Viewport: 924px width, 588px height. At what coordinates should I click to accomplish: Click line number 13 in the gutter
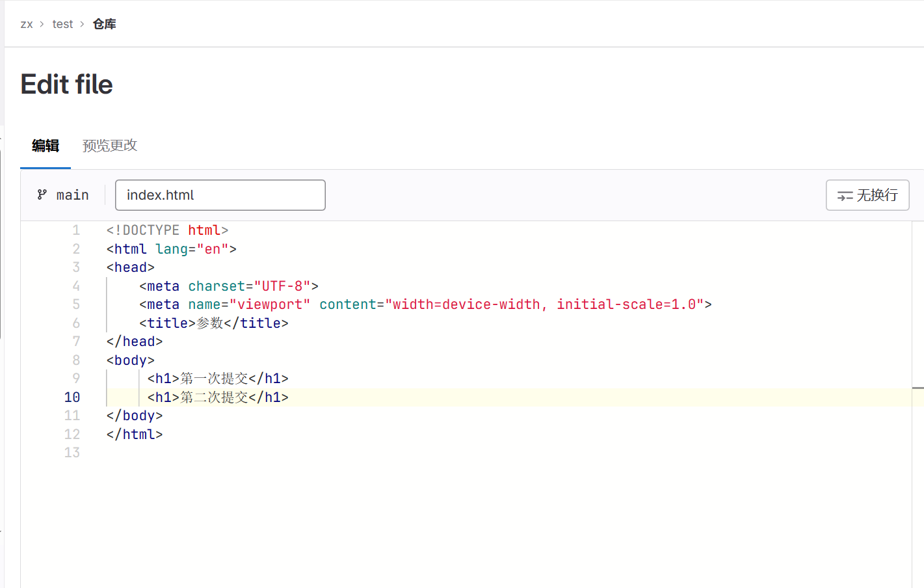pyautogui.click(x=72, y=453)
